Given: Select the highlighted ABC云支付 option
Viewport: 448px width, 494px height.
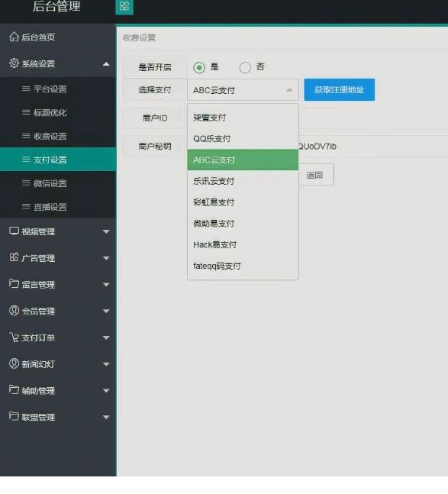Looking at the screenshot, I should (x=243, y=160).
